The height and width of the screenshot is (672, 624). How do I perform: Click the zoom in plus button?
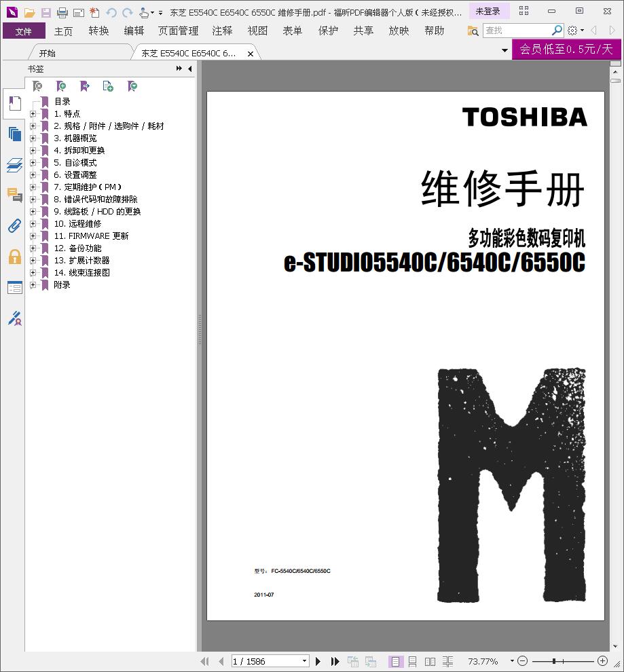tap(602, 661)
